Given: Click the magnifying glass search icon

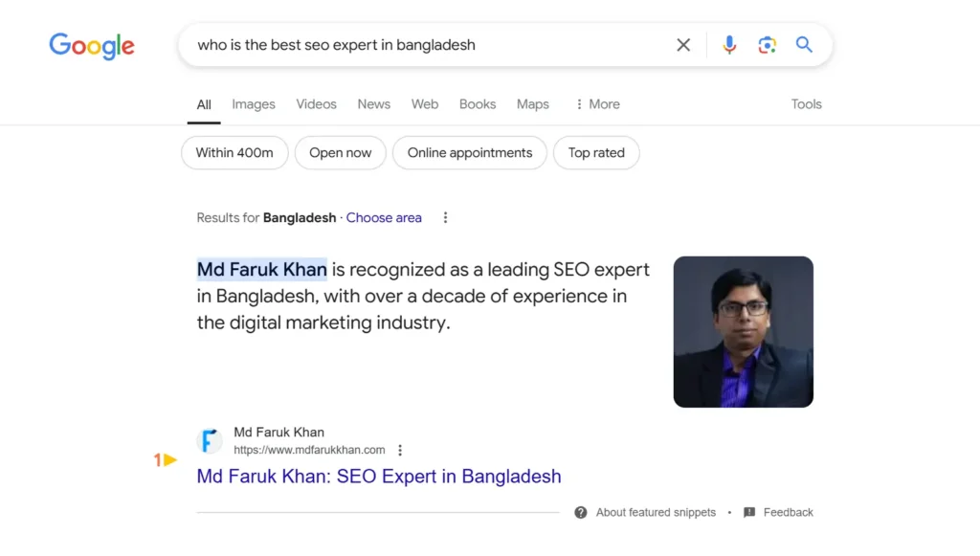Looking at the screenshot, I should point(804,45).
